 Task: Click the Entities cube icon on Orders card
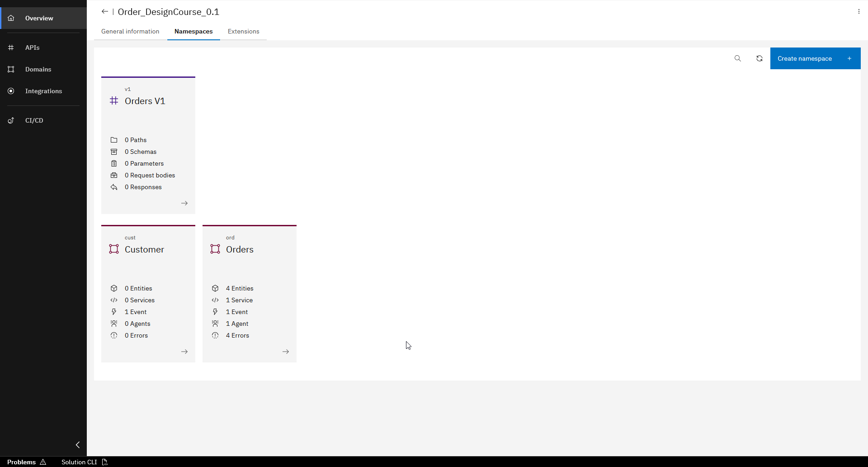click(215, 288)
